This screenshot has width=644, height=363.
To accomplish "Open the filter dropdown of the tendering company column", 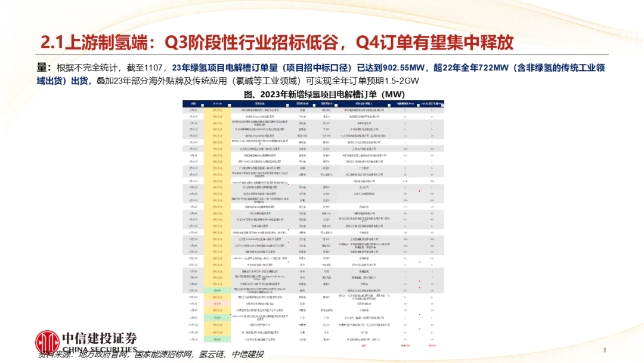I will tap(389, 105).
